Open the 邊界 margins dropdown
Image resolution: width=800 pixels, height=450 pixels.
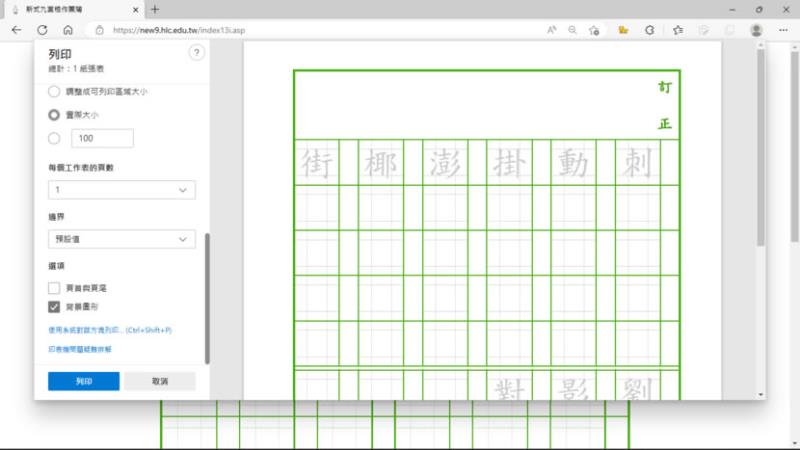[122, 239]
